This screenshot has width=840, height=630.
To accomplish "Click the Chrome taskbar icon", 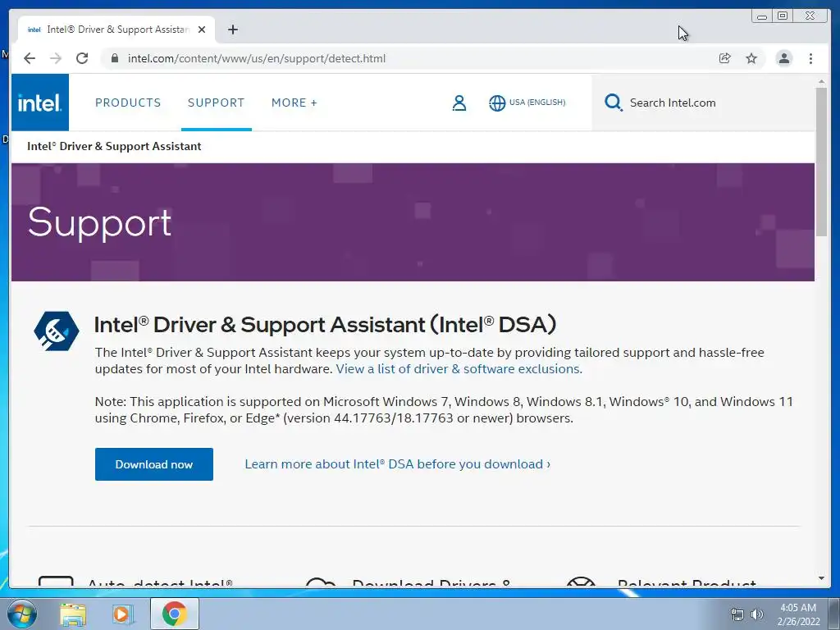I will coord(174,614).
